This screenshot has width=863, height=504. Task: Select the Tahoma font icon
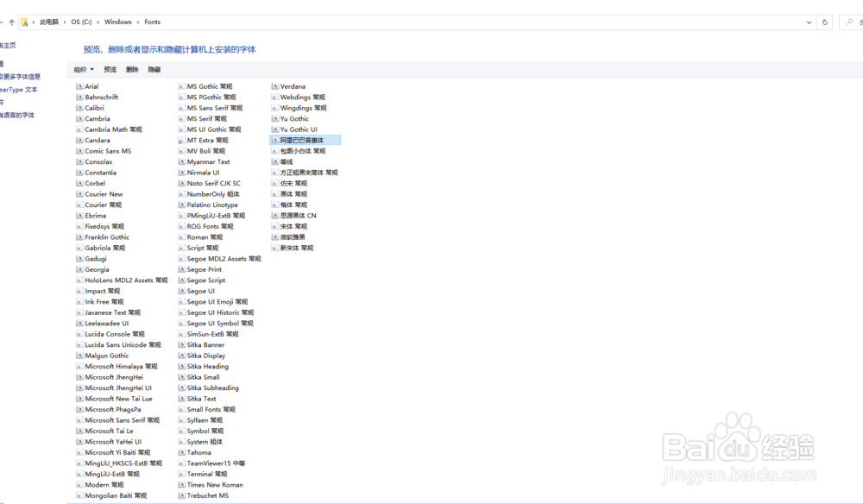(x=181, y=452)
